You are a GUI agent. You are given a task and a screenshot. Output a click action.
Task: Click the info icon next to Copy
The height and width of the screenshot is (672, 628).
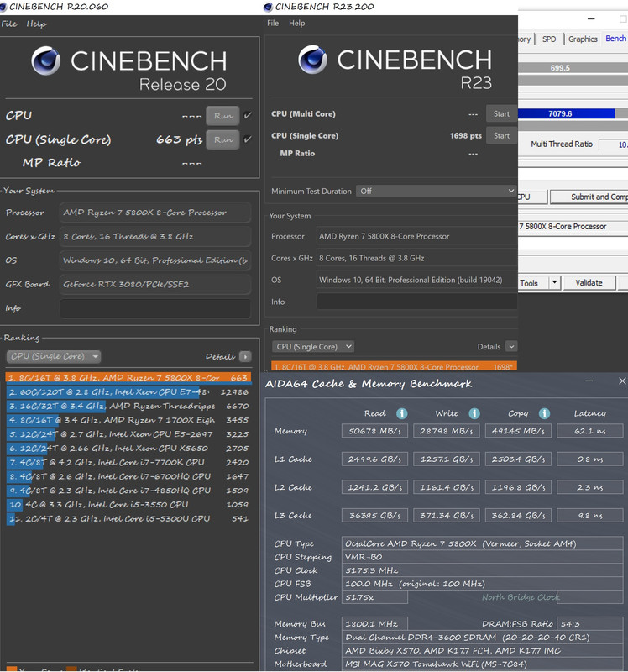[544, 413]
